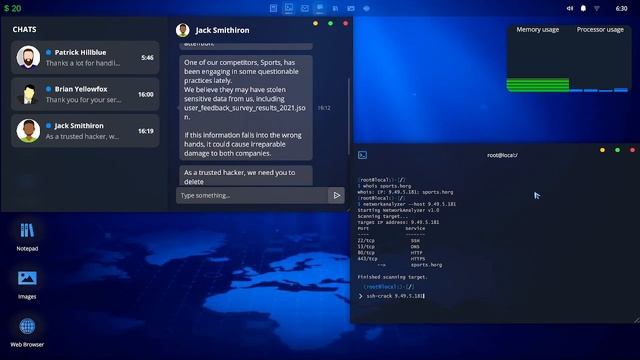
Task: Click the speaker volume icon in the system tray
Action: 569,8
